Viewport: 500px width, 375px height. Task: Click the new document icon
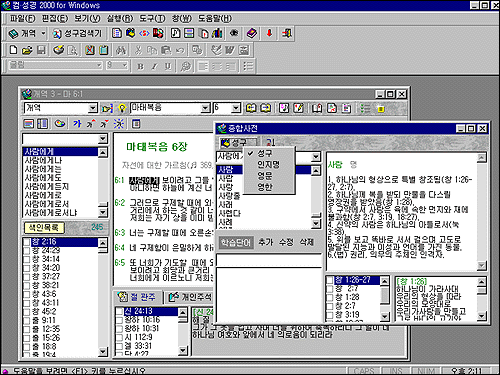(13, 50)
